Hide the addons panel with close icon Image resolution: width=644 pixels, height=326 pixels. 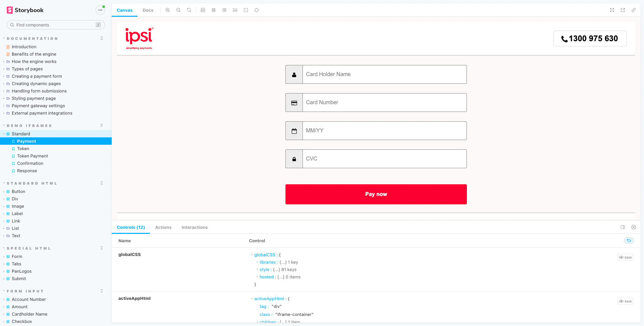click(634, 227)
